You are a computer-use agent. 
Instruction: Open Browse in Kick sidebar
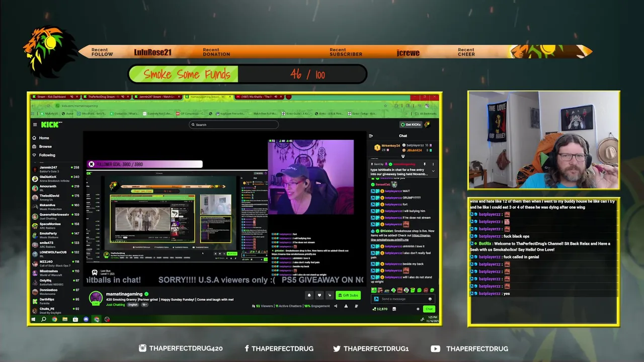point(42,146)
